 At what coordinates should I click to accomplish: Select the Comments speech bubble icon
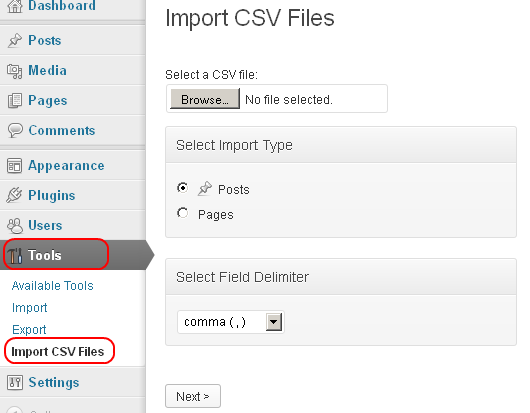(15, 130)
